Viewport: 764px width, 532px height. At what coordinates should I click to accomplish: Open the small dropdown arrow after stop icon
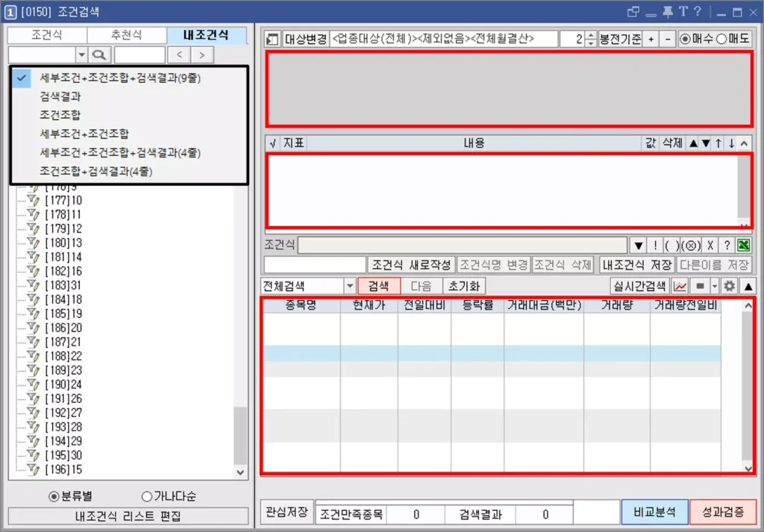[x=715, y=287]
